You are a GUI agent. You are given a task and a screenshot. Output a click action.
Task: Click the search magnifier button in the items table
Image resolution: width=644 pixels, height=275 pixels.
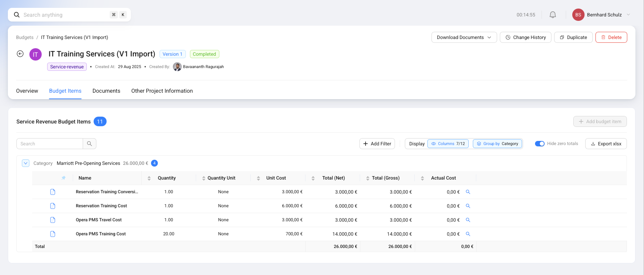coord(90,144)
